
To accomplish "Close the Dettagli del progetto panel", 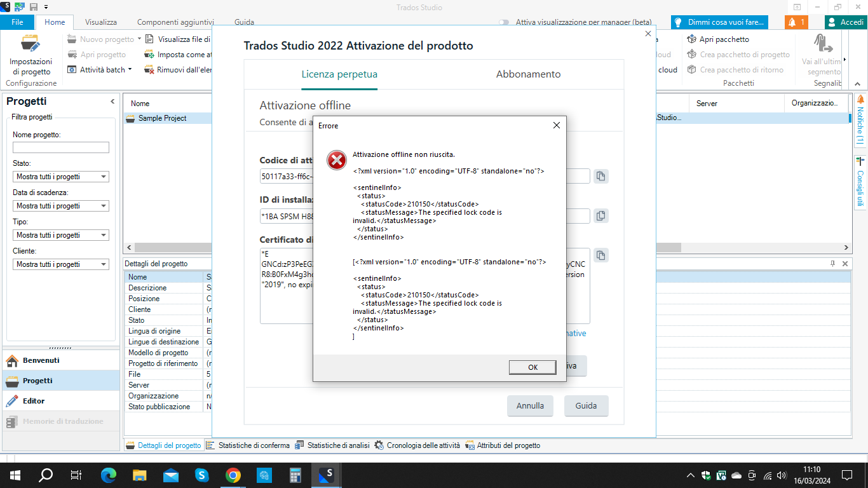I will click(x=845, y=264).
